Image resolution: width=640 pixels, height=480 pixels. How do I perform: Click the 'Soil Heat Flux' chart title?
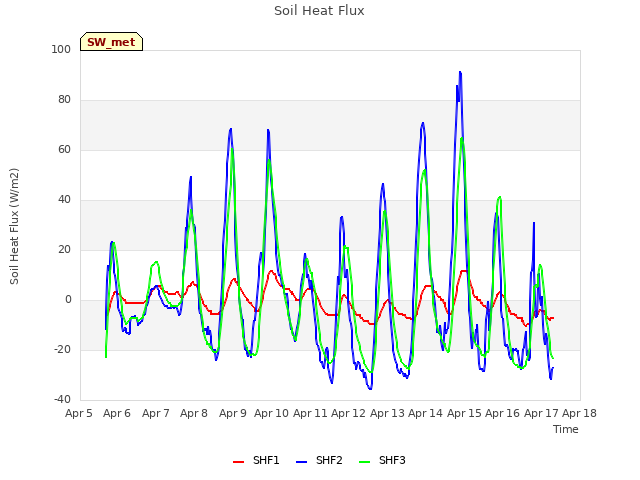pyautogui.click(x=319, y=11)
